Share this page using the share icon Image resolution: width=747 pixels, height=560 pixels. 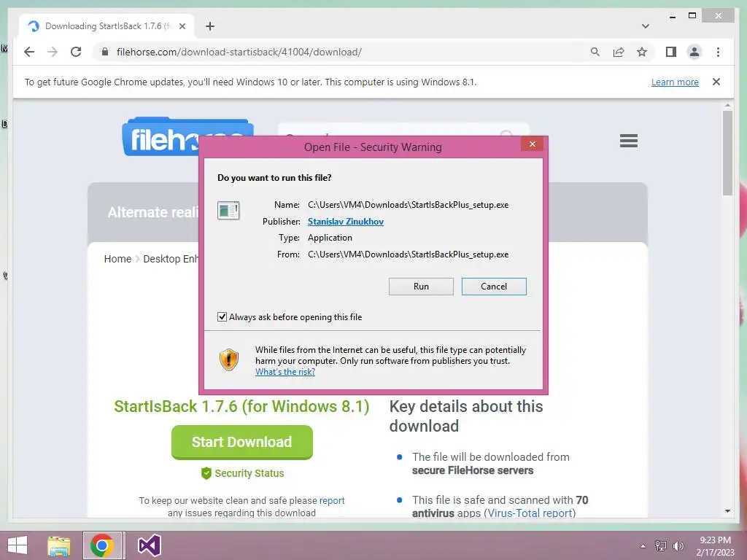[619, 52]
